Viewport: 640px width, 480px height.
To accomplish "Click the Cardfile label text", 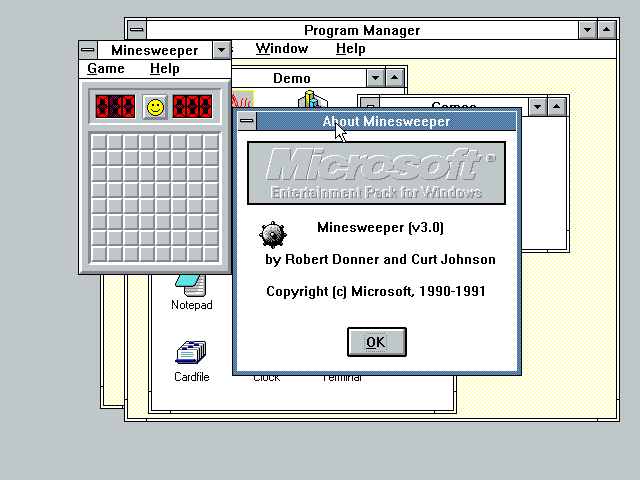I will pos(191,377).
